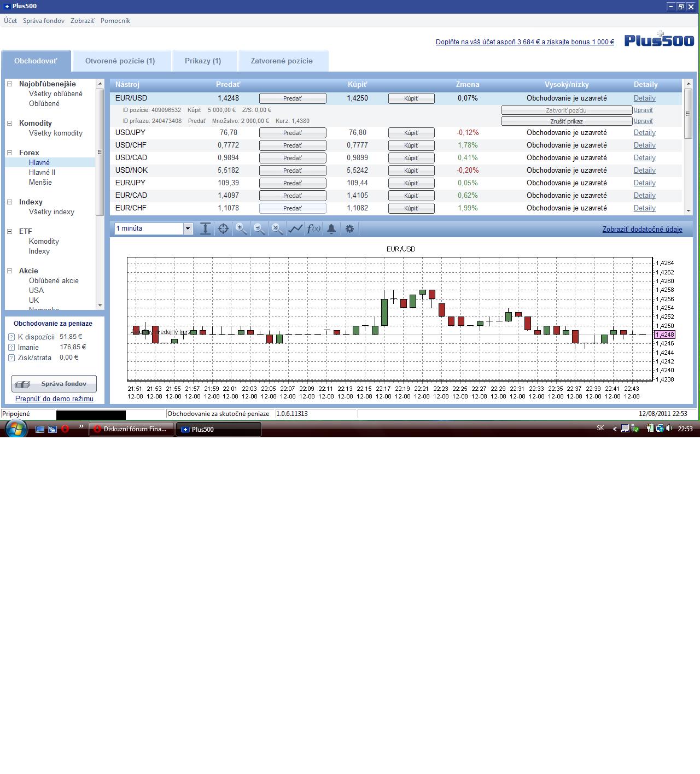Toggle the vertical scale fit tool
Screen dimensions: 700x774
pos(205,229)
